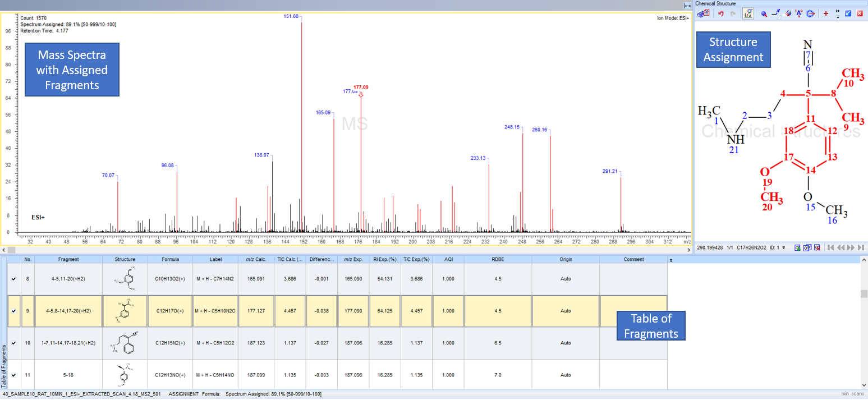Select formula cell 'C12H17O(+)'
Viewport: 868px width, 400px height.
coord(169,311)
